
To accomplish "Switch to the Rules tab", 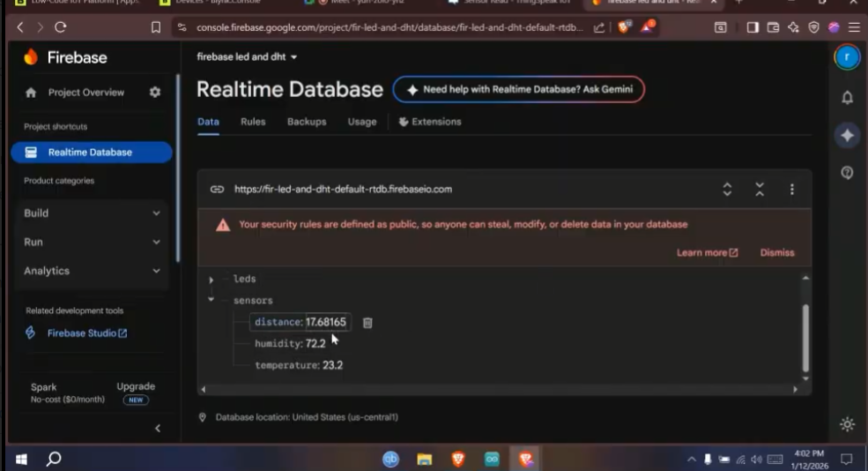I will 253,122.
